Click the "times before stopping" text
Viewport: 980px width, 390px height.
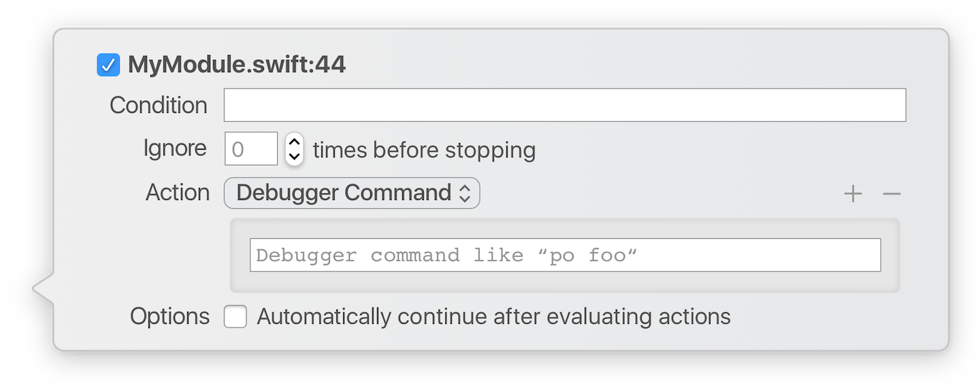(x=424, y=150)
